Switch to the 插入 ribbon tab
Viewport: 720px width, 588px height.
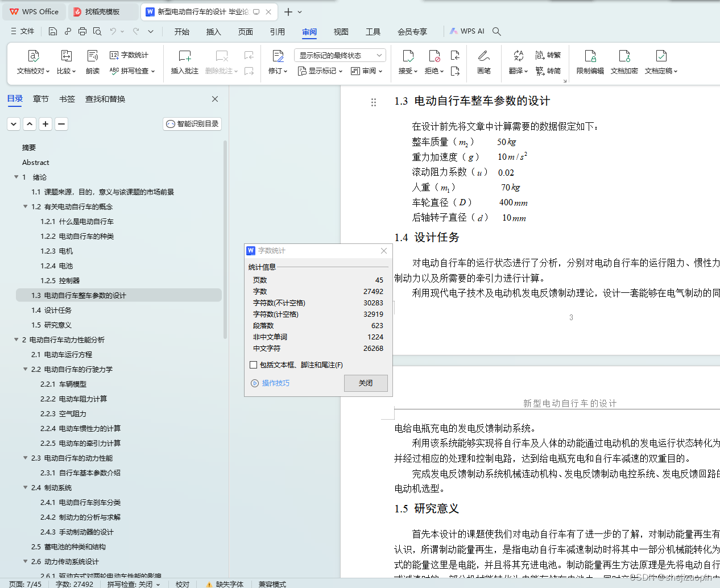tap(214, 32)
